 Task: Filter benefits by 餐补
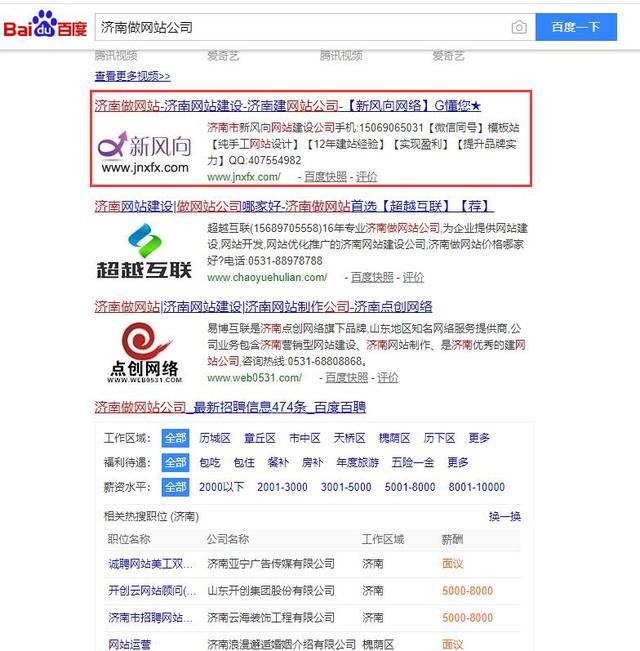click(278, 463)
